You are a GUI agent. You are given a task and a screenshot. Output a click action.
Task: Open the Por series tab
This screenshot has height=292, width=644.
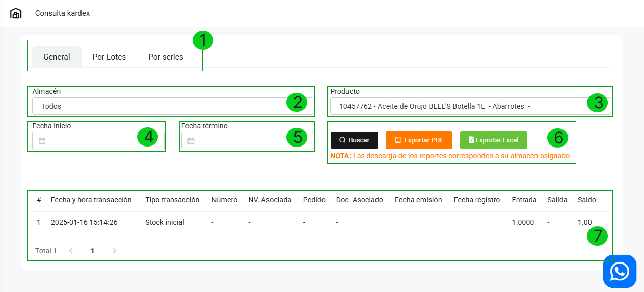[x=166, y=57]
